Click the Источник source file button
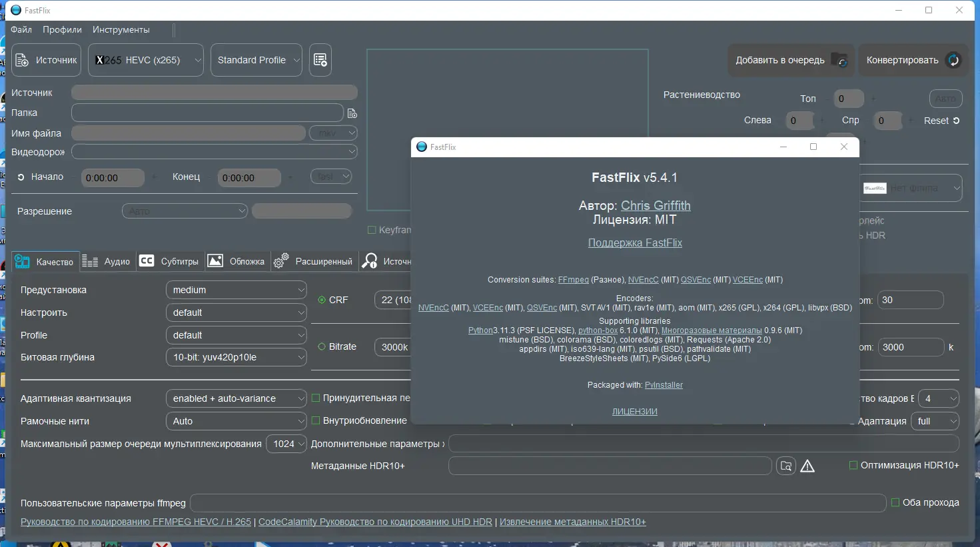 click(x=46, y=60)
